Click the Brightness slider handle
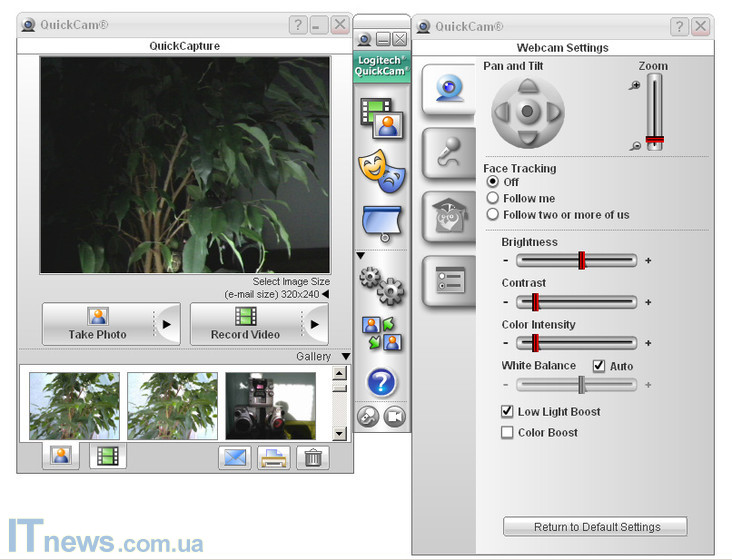The height and width of the screenshot is (560, 732). 581,261
